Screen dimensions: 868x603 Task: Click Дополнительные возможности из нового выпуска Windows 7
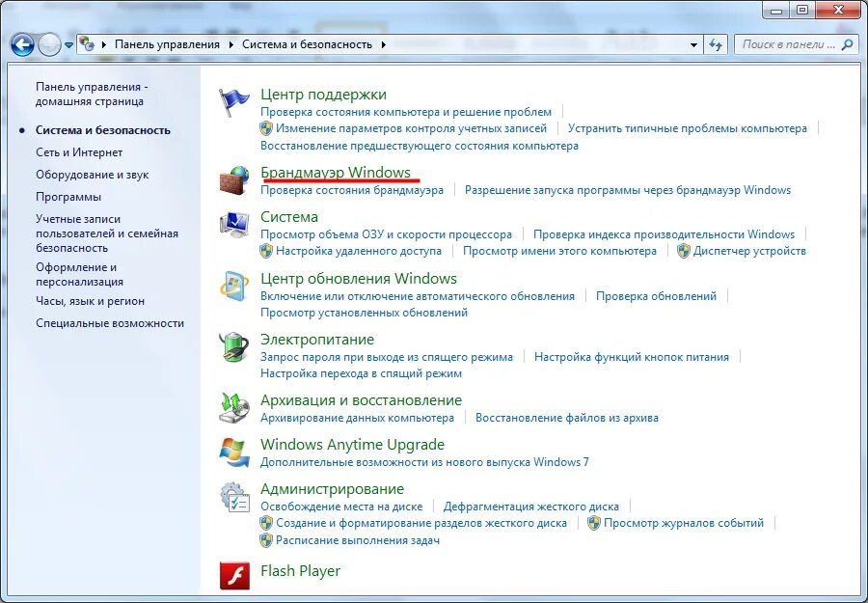[425, 462]
